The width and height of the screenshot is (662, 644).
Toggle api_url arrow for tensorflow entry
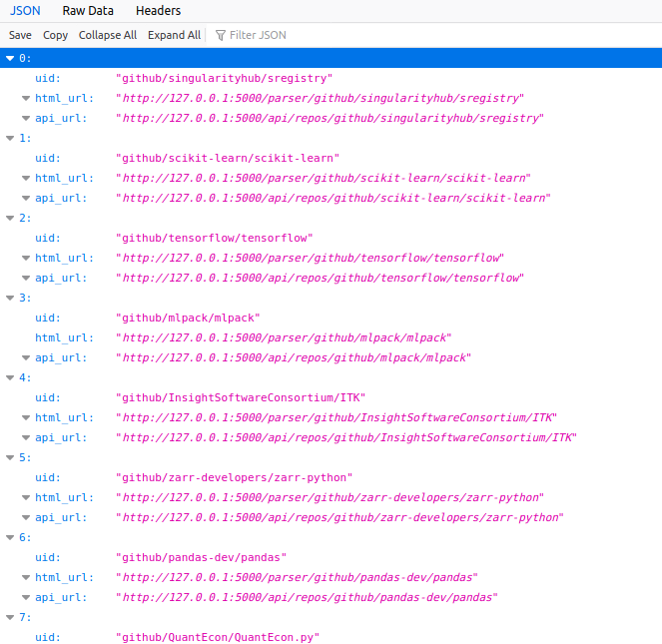click(26, 278)
